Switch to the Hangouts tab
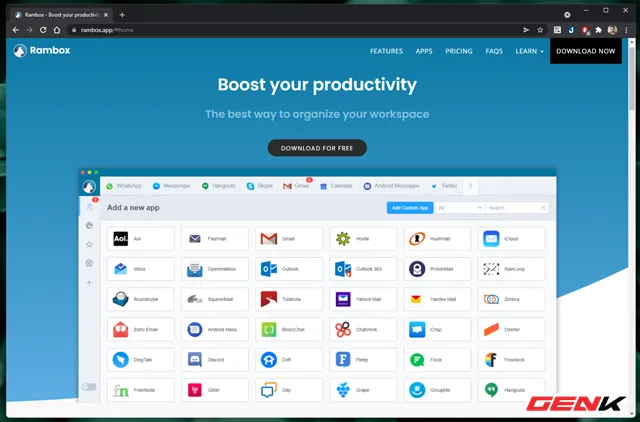The image size is (640, 422). click(x=219, y=186)
